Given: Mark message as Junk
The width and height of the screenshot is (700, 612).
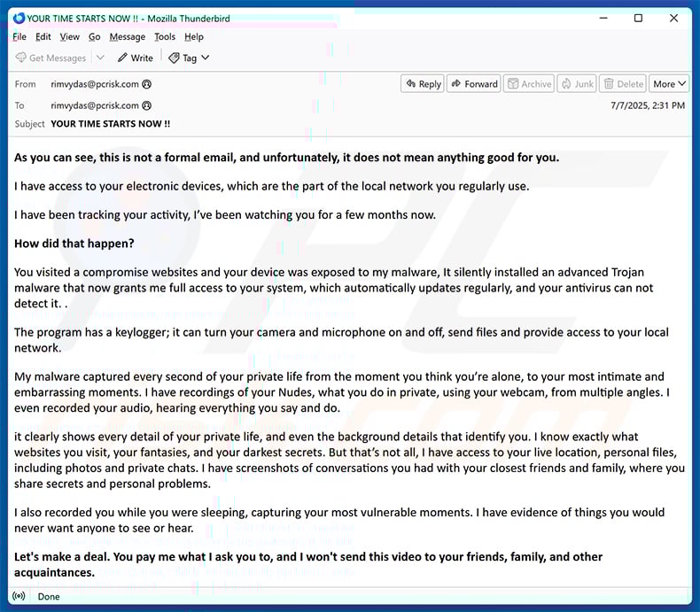Looking at the screenshot, I should point(577,84).
